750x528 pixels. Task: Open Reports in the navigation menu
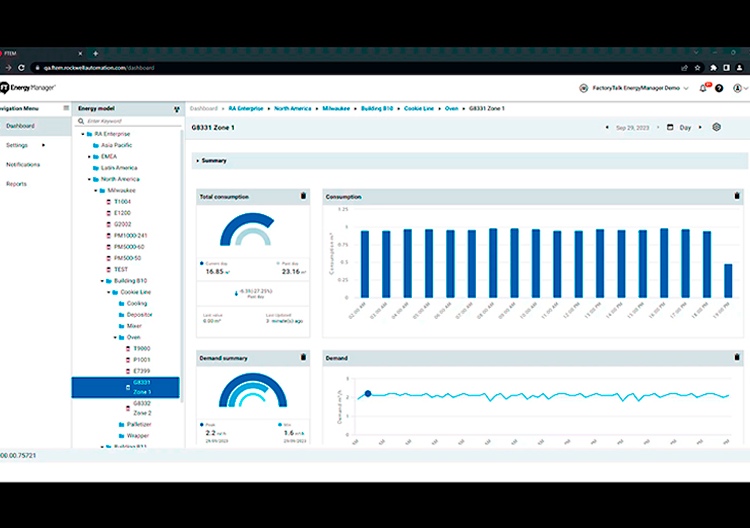point(16,184)
